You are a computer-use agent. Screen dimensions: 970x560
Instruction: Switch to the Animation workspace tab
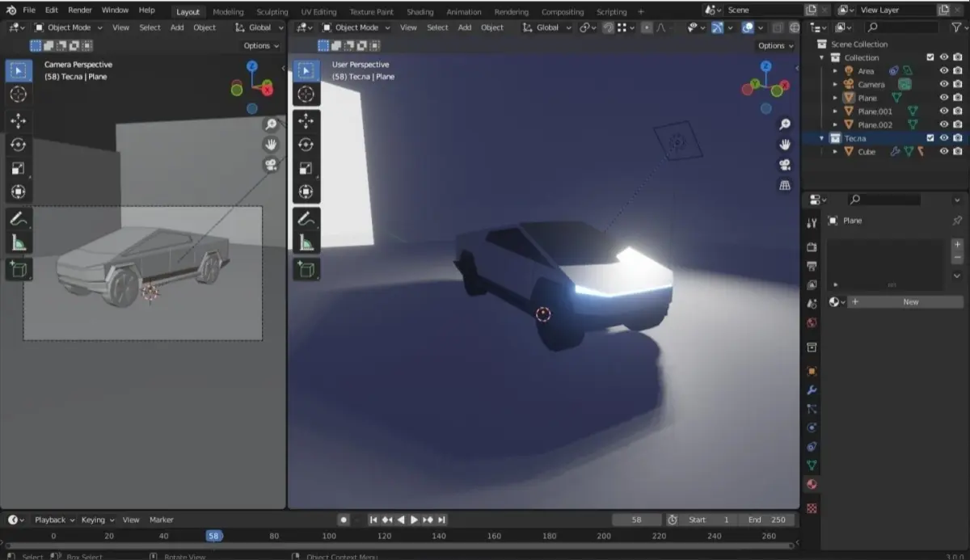pos(464,12)
